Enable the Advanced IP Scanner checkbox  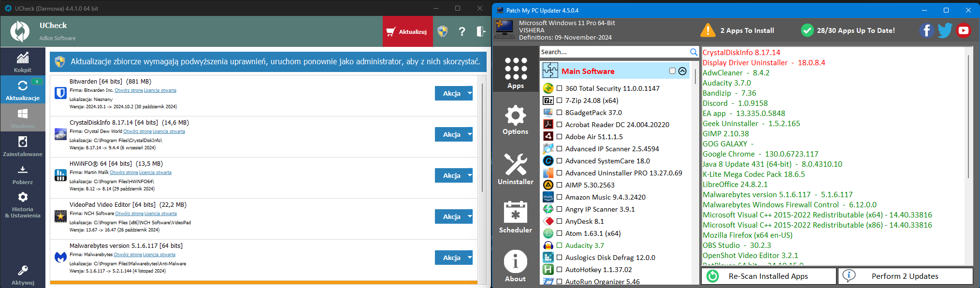tap(559, 149)
